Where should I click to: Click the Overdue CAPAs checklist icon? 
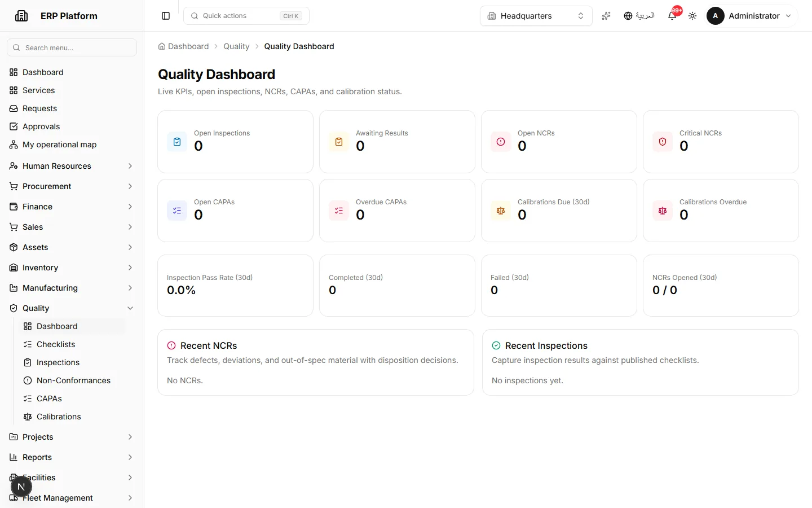tap(339, 211)
